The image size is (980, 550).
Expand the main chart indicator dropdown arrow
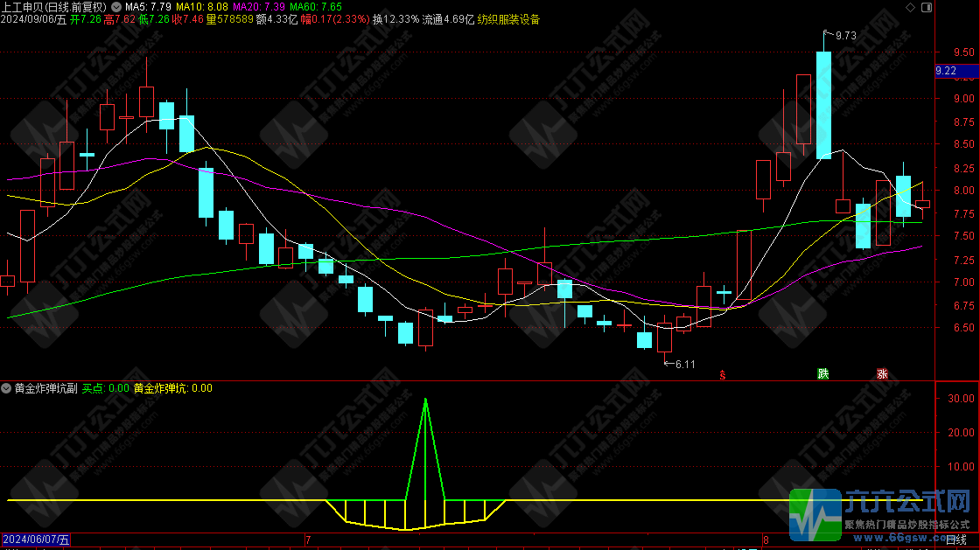(116, 6)
